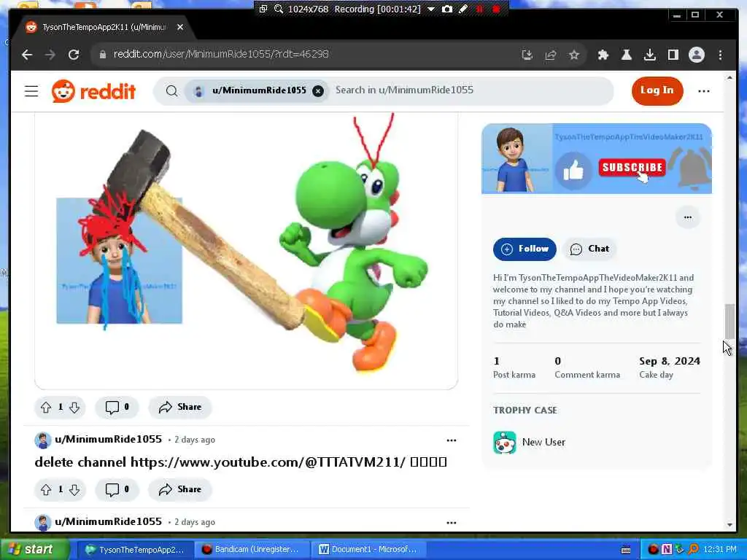
Task: Expand the Bandicam recording dropdown arrow
Action: 430,9
